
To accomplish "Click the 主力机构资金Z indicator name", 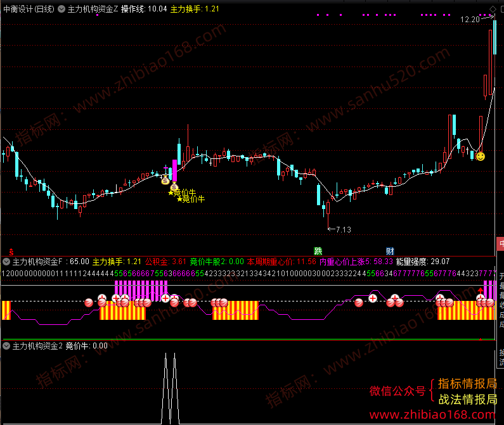I will click(93, 9).
